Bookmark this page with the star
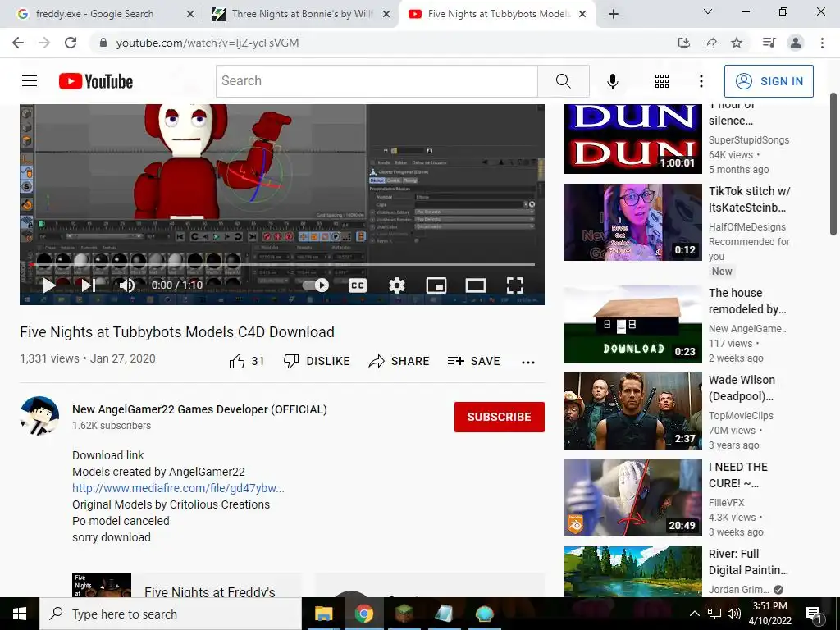 (737, 43)
